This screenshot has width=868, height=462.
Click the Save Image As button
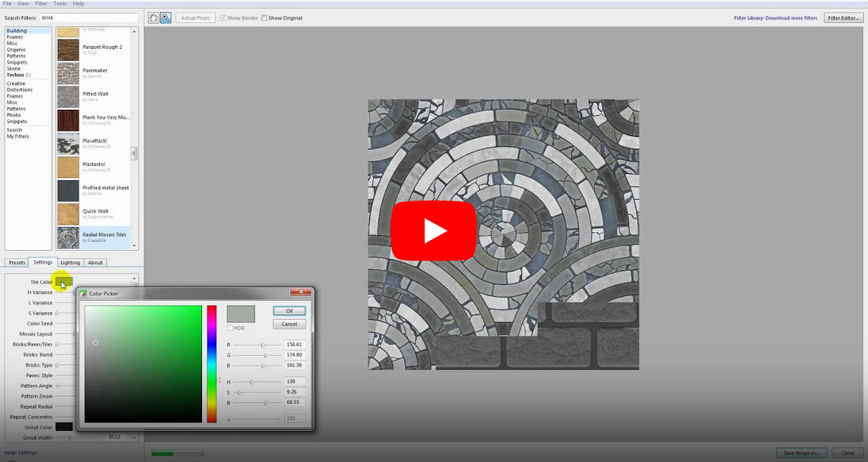click(802, 453)
